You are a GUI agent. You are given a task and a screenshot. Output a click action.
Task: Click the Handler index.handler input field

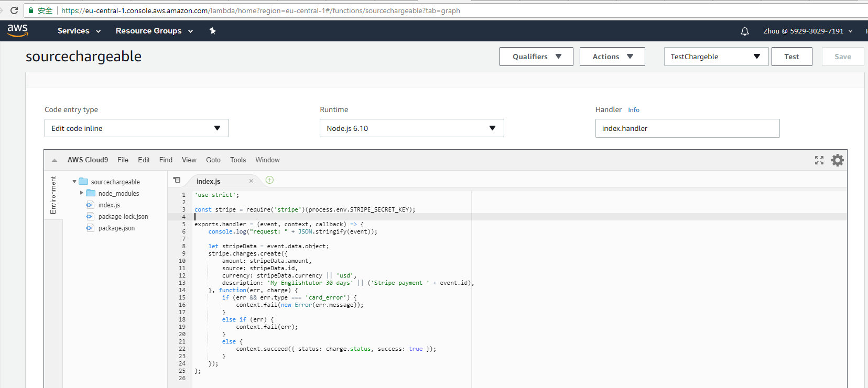[687, 128]
